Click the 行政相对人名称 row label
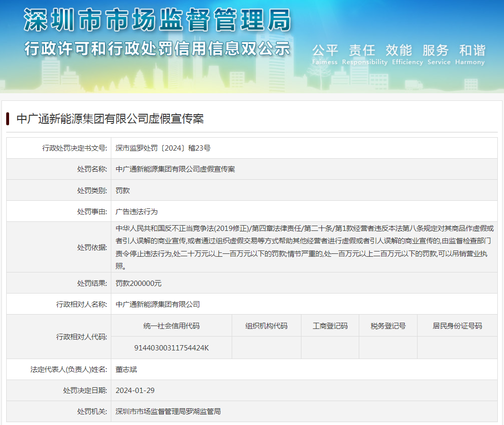 (82, 305)
